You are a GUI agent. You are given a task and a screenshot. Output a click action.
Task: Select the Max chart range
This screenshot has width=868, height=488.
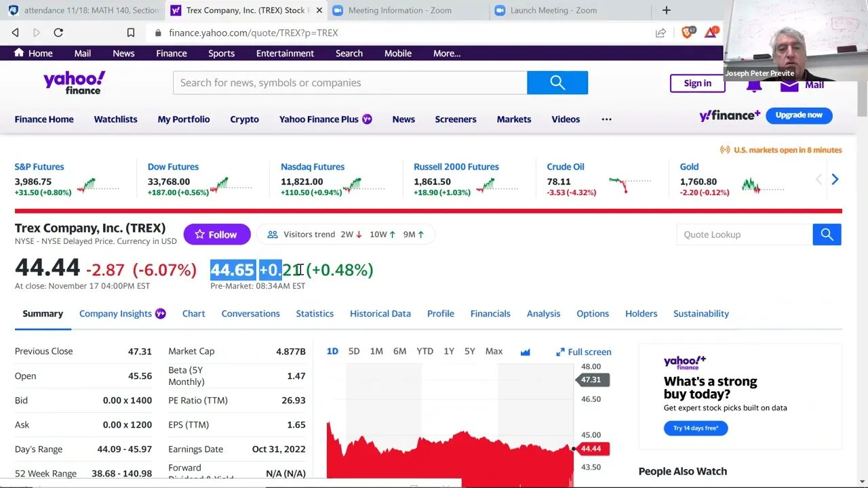(494, 351)
